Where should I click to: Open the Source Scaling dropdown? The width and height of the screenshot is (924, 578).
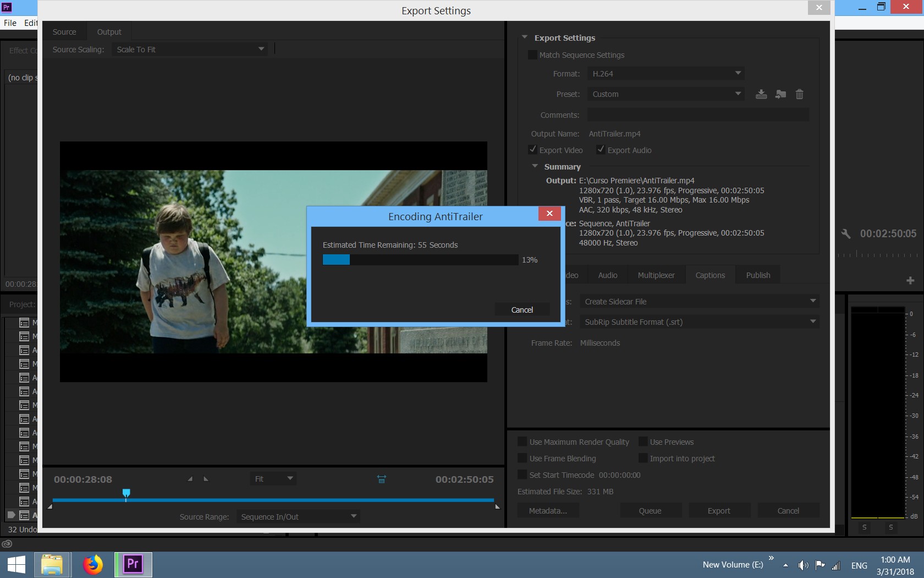(x=190, y=50)
